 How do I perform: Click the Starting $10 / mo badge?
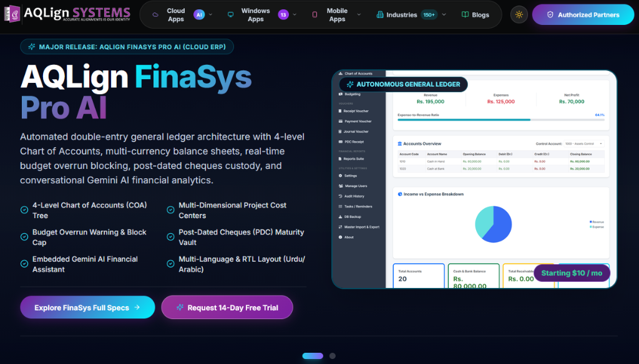click(572, 273)
